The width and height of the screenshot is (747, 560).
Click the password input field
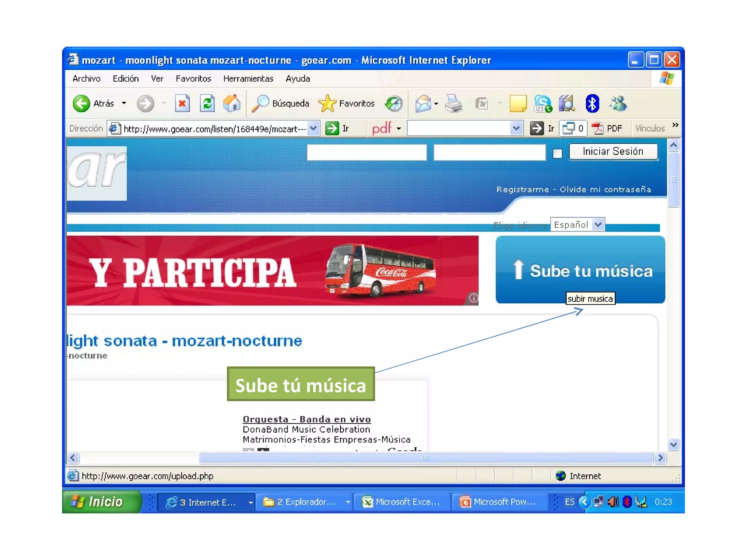(489, 152)
